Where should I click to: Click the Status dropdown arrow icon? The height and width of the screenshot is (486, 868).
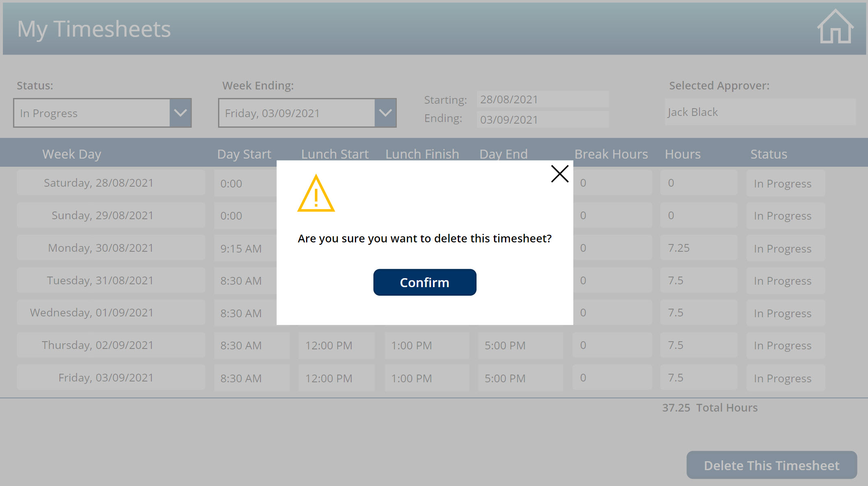[x=181, y=113]
